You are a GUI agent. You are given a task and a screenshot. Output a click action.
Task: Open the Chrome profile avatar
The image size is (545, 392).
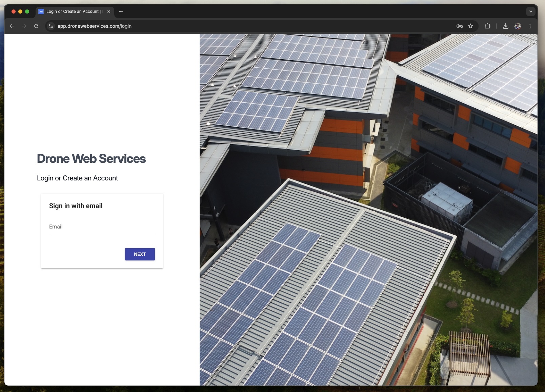point(518,26)
